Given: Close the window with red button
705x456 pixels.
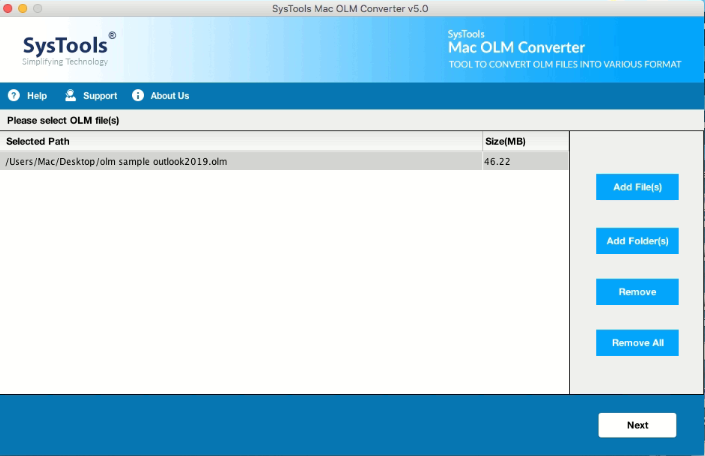Looking at the screenshot, I should pos(8,8).
